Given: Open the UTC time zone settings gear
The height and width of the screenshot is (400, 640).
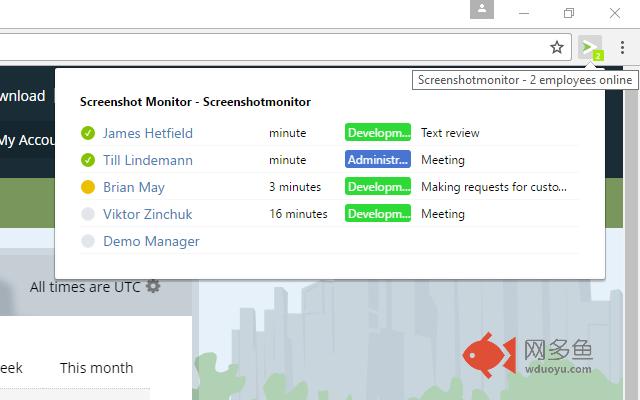Looking at the screenshot, I should [x=153, y=286].
